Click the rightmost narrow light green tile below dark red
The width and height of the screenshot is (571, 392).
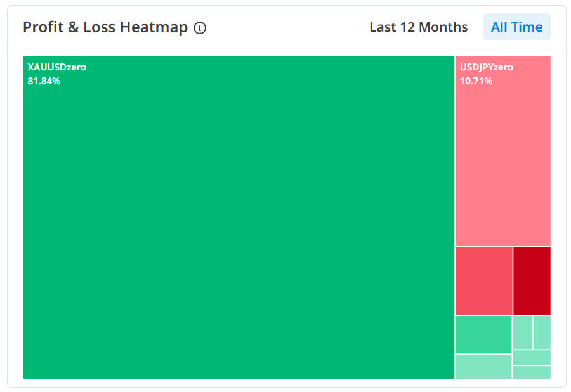pos(542,332)
